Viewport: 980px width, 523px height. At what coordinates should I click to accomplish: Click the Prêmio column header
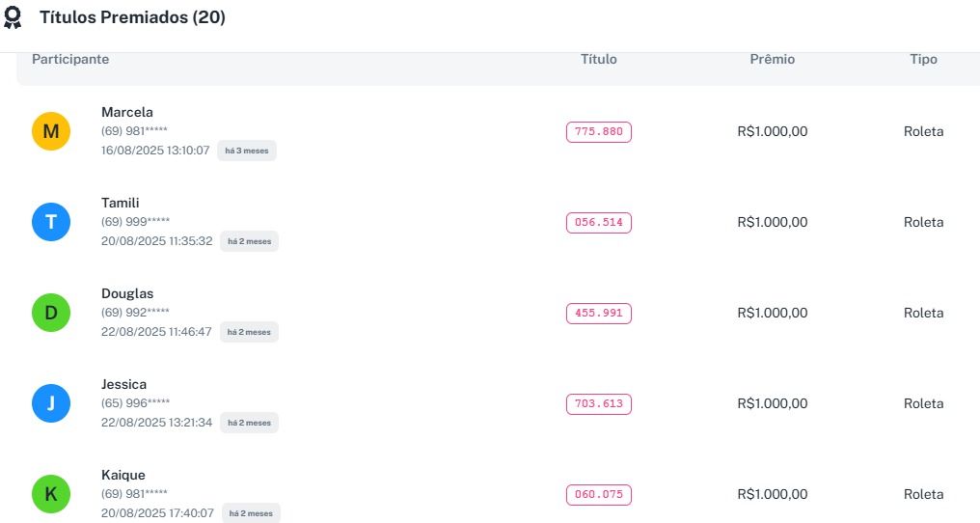(773, 60)
